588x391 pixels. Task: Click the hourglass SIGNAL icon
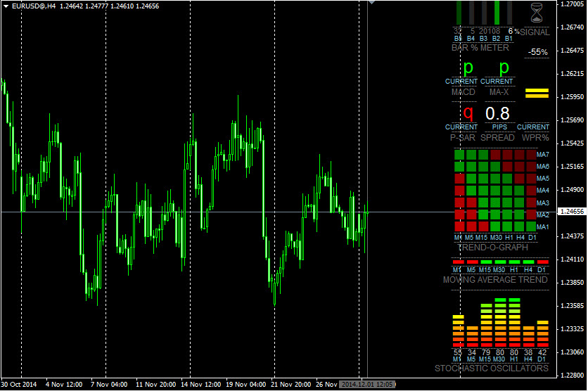tap(537, 13)
